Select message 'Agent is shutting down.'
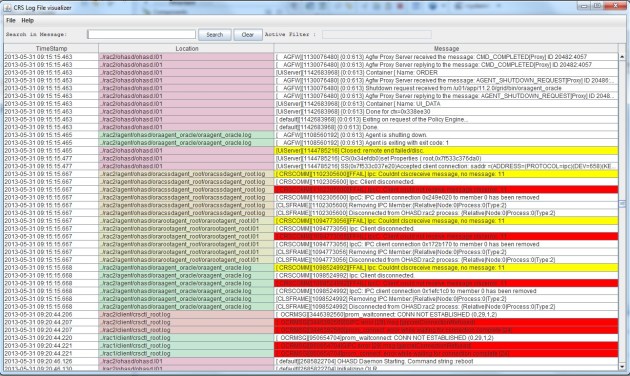 click(446, 135)
